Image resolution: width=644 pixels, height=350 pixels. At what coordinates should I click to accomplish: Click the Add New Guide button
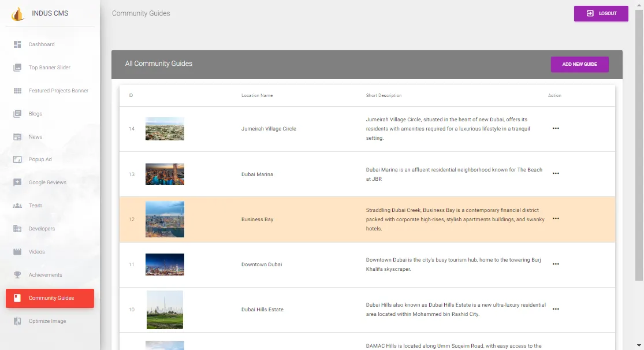coord(579,64)
